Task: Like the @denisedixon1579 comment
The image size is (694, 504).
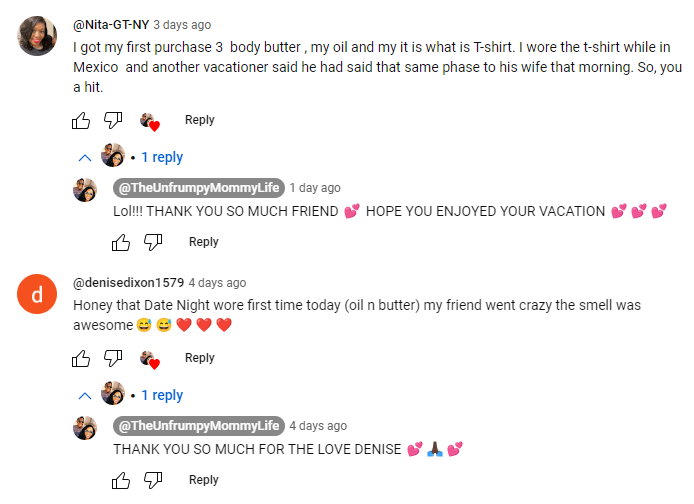Action: pos(82,358)
